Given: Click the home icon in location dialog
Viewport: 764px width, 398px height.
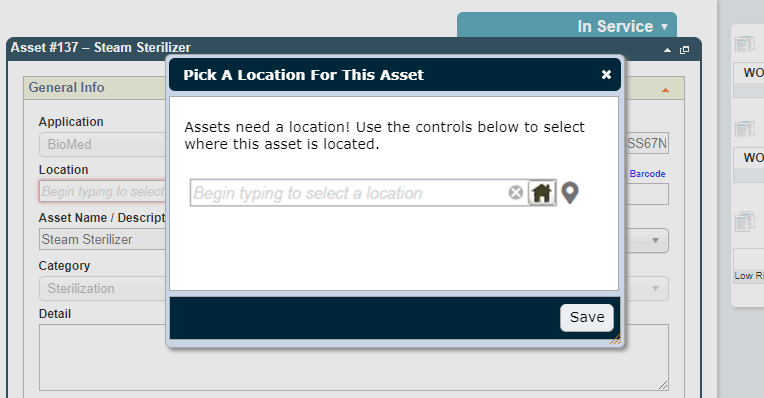Looking at the screenshot, I should point(542,192).
